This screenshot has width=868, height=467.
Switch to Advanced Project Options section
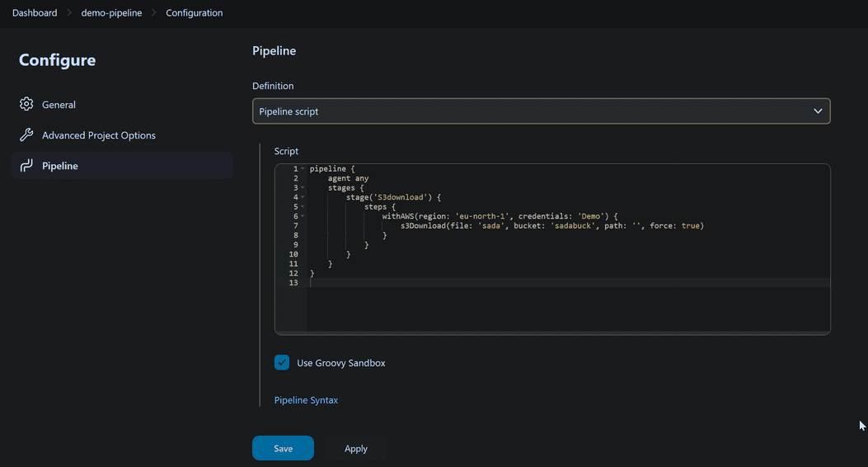[x=98, y=135]
